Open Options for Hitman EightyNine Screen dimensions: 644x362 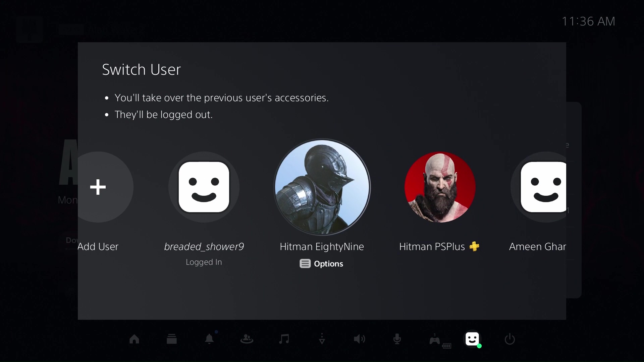pyautogui.click(x=321, y=263)
